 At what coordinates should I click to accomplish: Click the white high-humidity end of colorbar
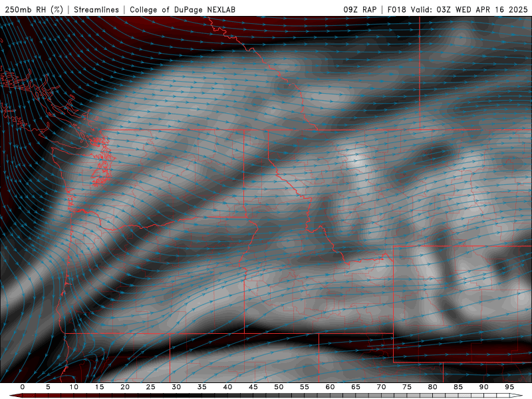(516, 396)
